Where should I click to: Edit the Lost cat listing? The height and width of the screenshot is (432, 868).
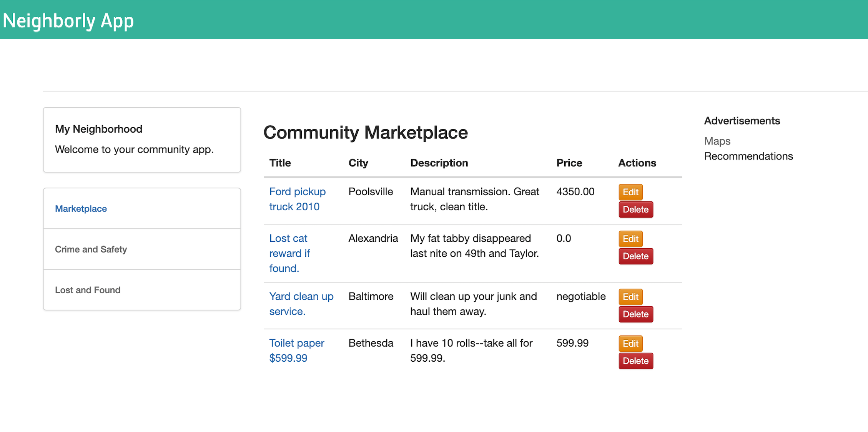(630, 239)
